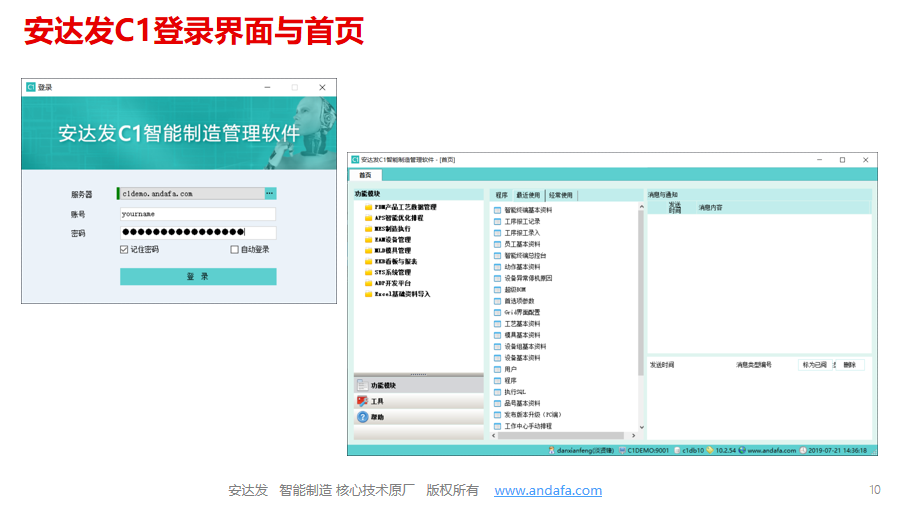Open the ADP开发平台 folder
The image size is (907, 509).
coord(388,283)
